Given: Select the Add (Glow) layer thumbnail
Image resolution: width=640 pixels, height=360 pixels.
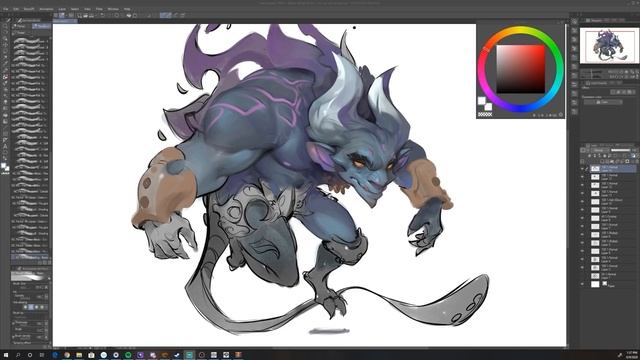Looking at the screenshot, I should pos(595,202).
